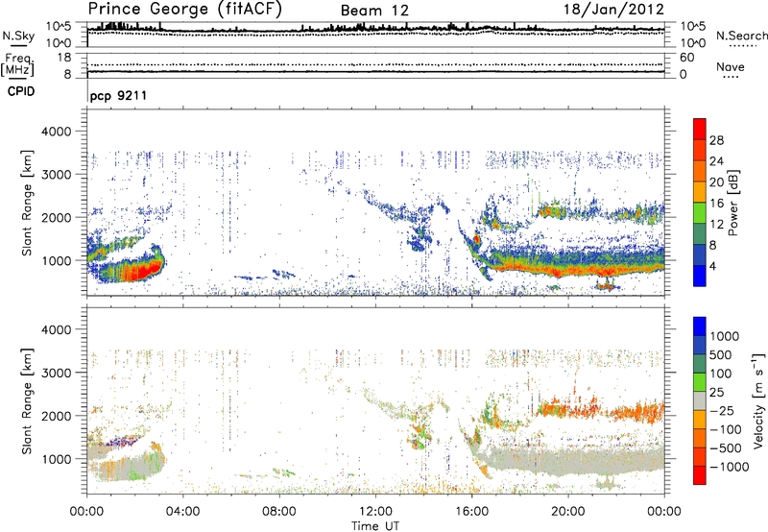The image size is (768, 532).
Task: Click the "28" label on Power colorbar
Action: point(716,140)
